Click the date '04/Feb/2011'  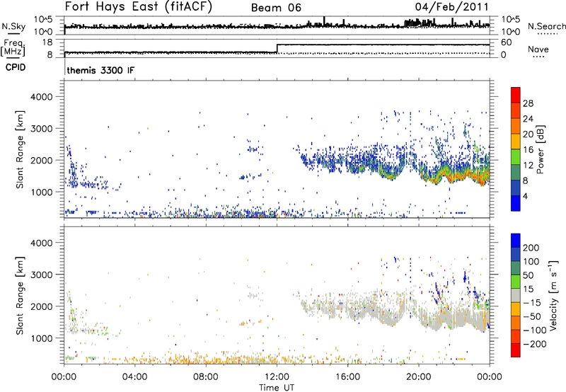point(451,6)
